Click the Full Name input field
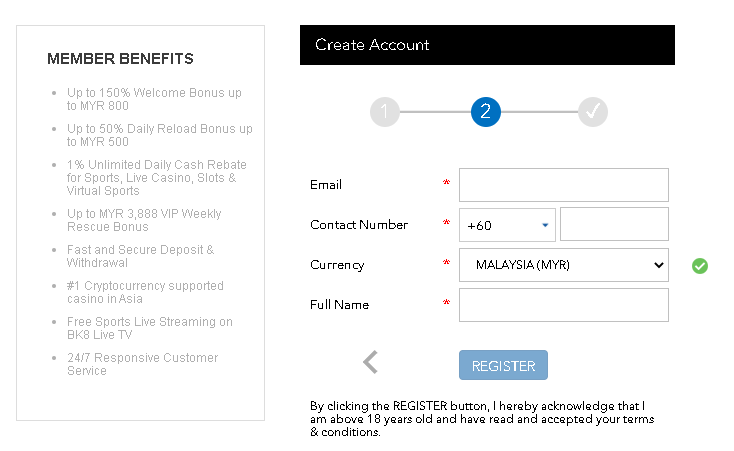The image size is (734, 451). click(564, 305)
